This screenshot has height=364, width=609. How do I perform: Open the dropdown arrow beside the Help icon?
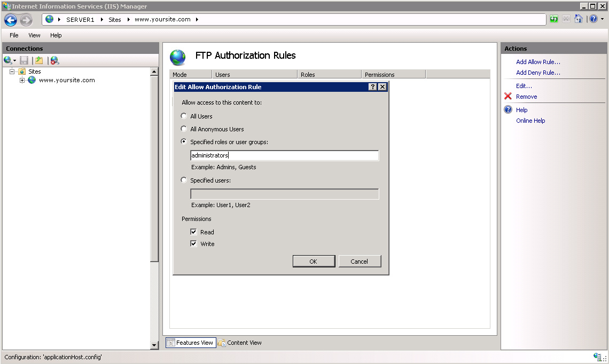pos(603,19)
